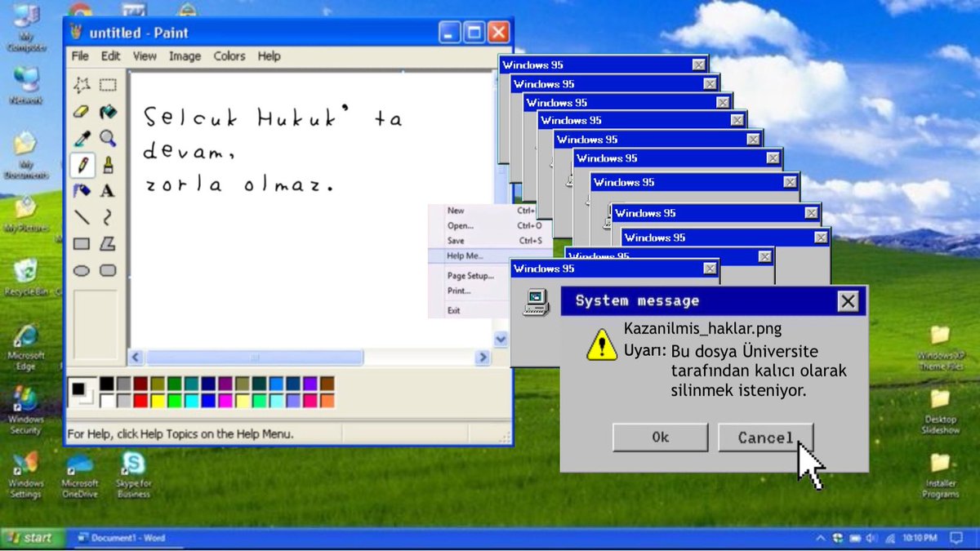Viewport: 980px width, 551px height.
Task: Click the volume speaker icon in system tray
Action: (871, 538)
